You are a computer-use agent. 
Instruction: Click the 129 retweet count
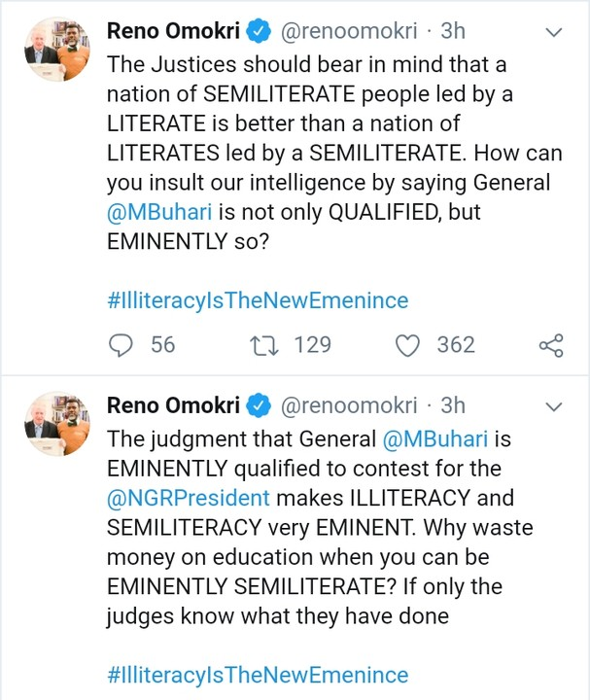coord(312,345)
